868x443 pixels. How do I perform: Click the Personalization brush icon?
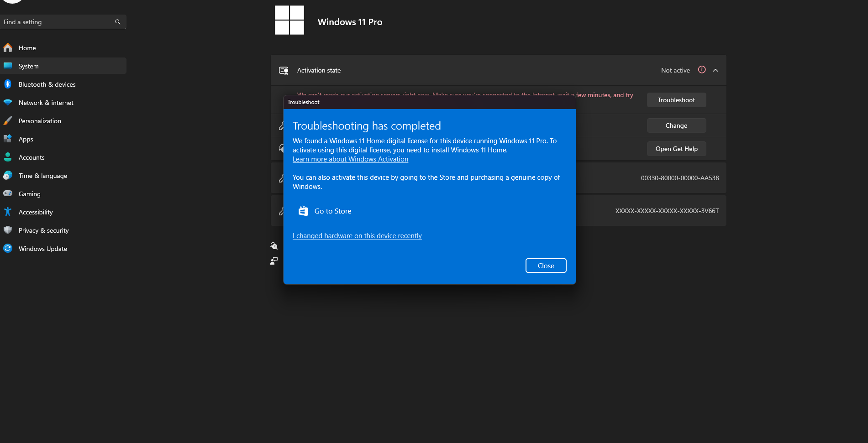pyautogui.click(x=8, y=121)
